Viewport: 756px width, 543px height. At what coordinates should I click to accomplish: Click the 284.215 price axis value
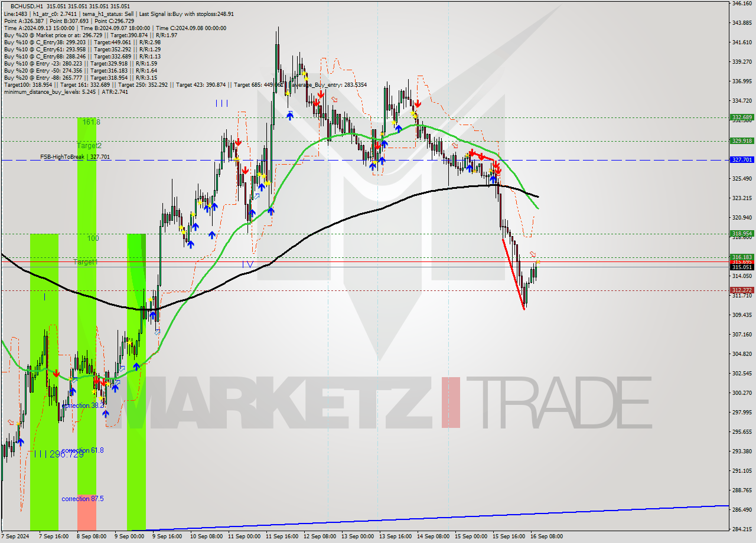(x=742, y=529)
